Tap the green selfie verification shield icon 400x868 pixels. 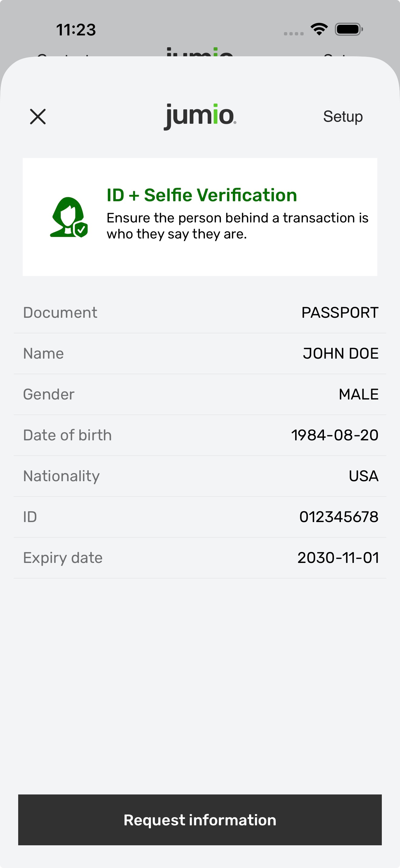pyautogui.click(x=69, y=217)
